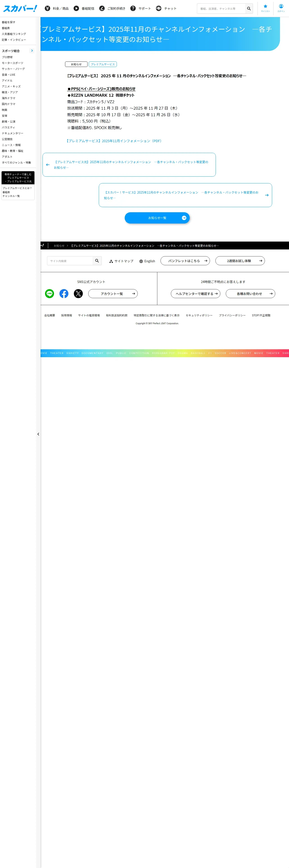This screenshot has width=289, height=868.
Task: Click the LINE official account icon
Action: click(x=50, y=293)
